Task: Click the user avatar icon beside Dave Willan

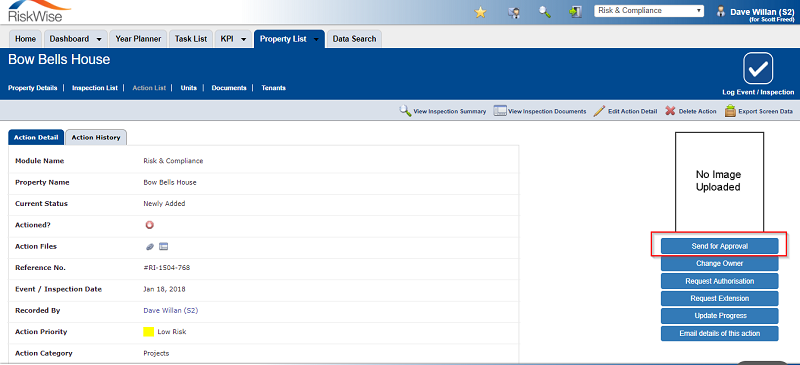Action: (x=721, y=12)
